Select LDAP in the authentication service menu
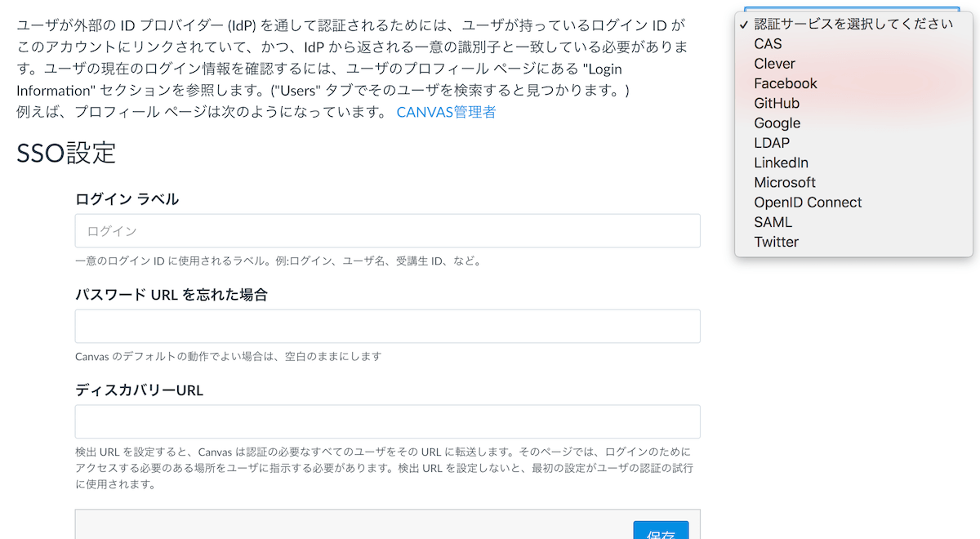The width and height of the screenshot is (980, 539). 773,142
